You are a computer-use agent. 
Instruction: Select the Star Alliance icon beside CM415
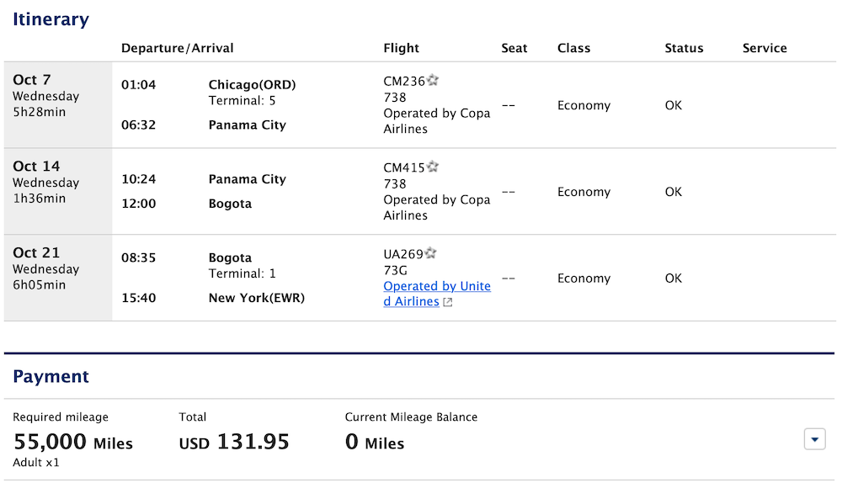point(430,167)
